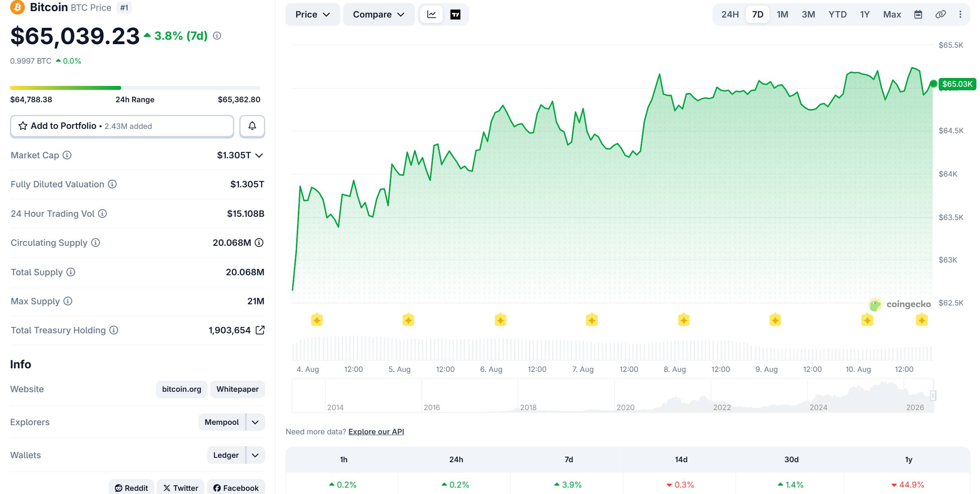Select the 1Y time range tab
Image resolution: width=980 pixels, height=494 pixels.
tap(865, 15)
